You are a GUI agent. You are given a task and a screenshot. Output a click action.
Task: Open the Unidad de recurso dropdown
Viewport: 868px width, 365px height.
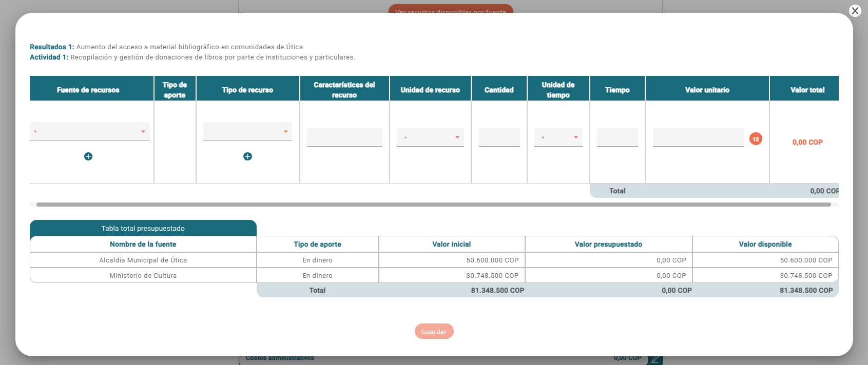click(430, 137)
